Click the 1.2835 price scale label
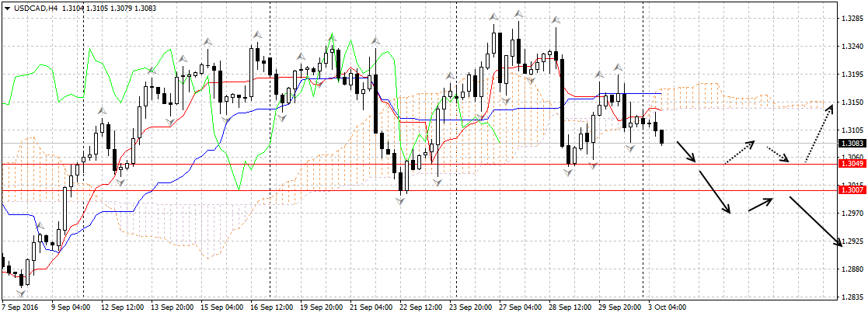Image resolution: width=868 pixels, height=316 pixels. pos(852,297)
